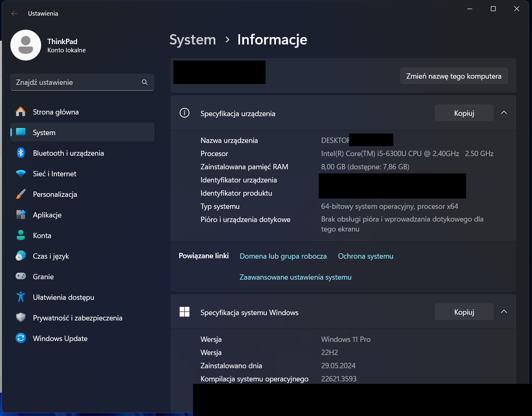This screenshot has width=532, height=416.
Task: Click the search magnifier icon
Action: pyautogui.click(x=145, y=82)
